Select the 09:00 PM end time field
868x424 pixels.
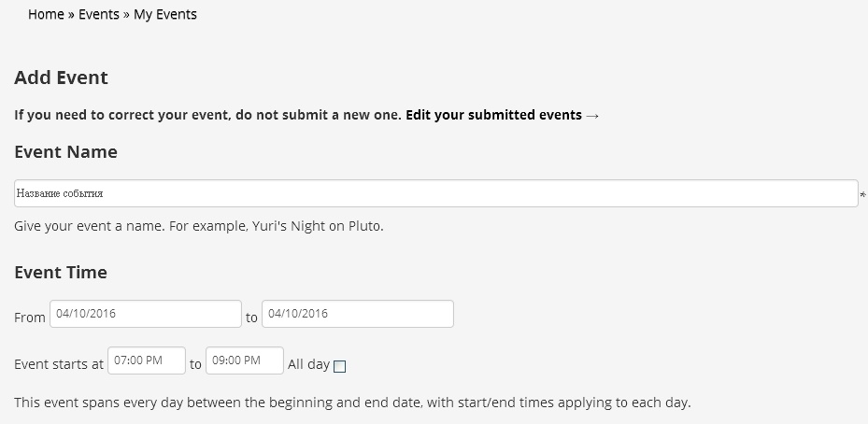(x=244, y=360)
